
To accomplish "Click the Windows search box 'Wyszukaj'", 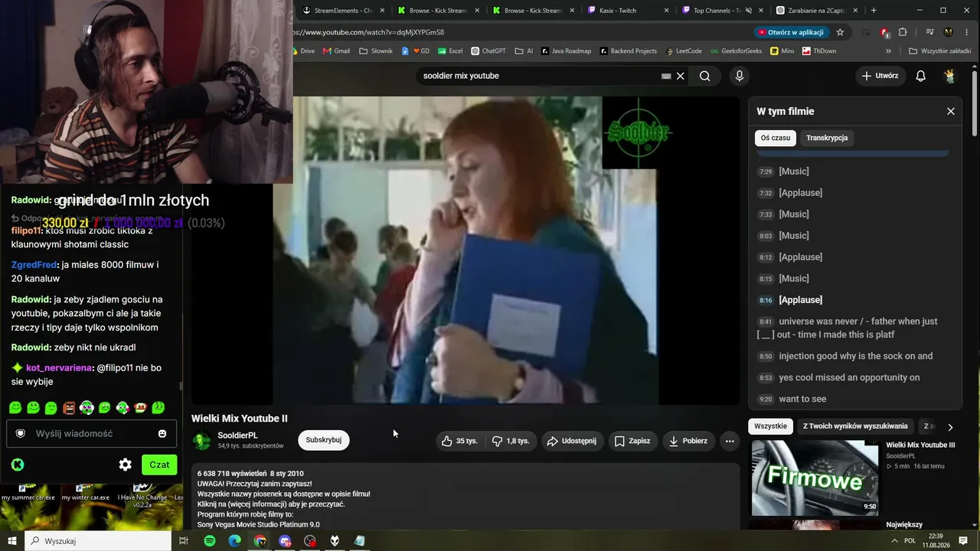I will click(97, 541).
